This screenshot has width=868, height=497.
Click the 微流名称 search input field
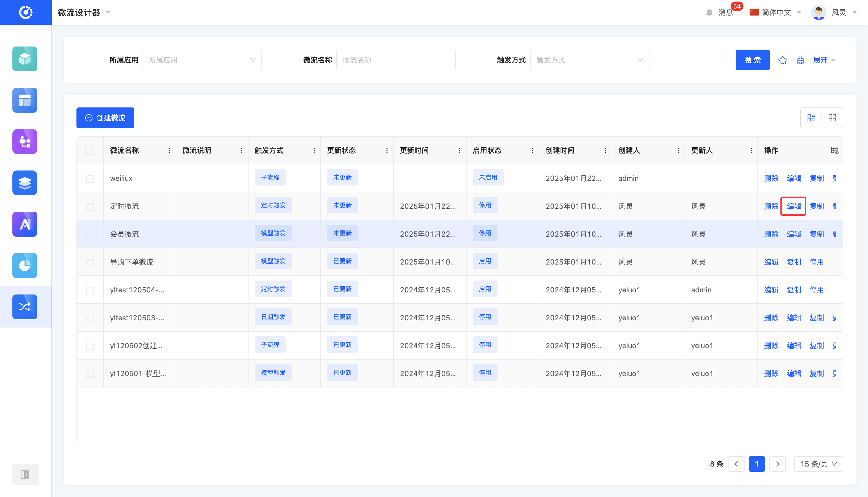click(395, 60)
